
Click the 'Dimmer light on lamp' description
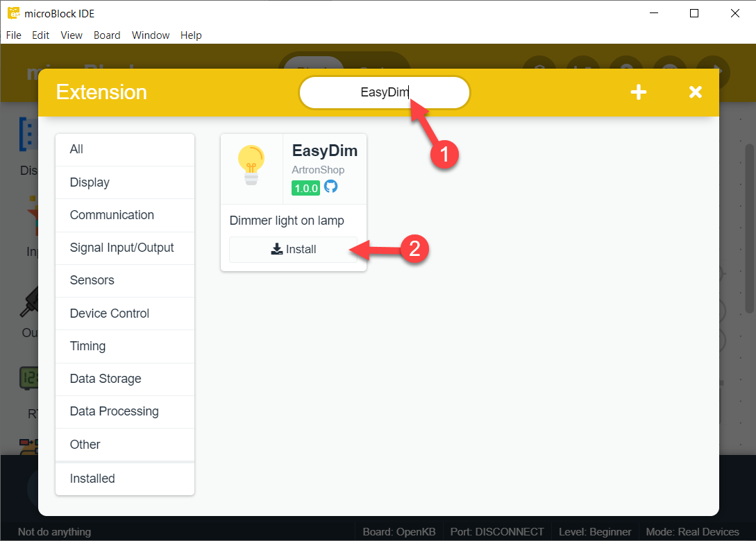[287, 221]
